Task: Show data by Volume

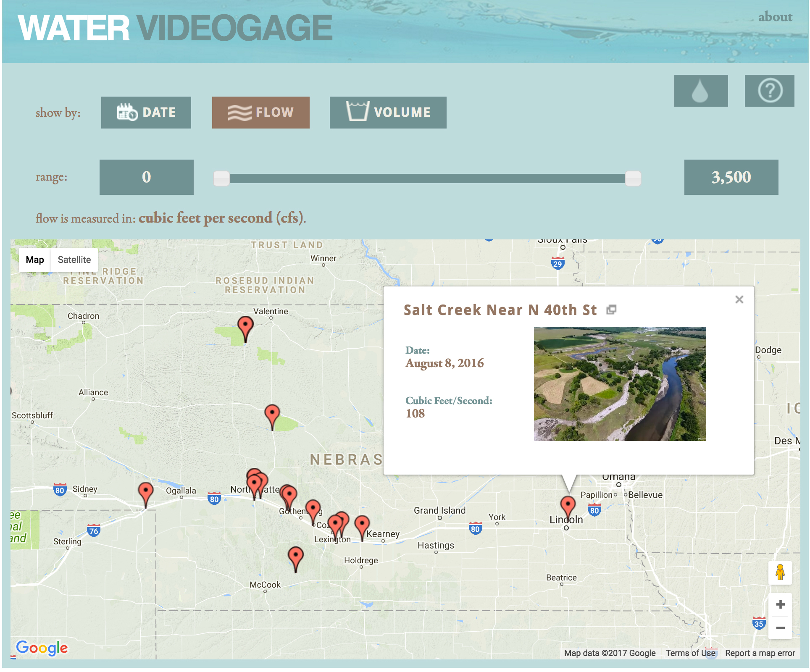Action: [x=388, y=113]
